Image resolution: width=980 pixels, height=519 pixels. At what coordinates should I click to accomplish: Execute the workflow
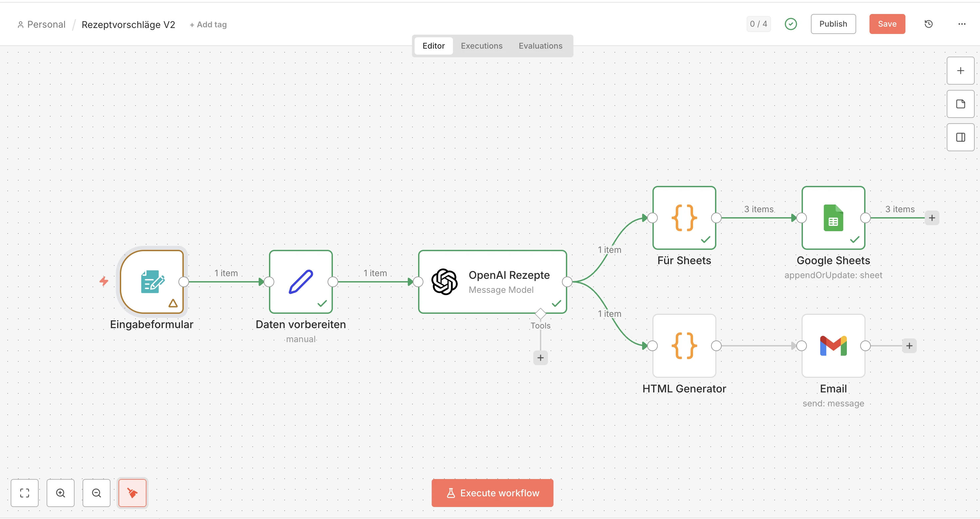click(x=492, y=493)
